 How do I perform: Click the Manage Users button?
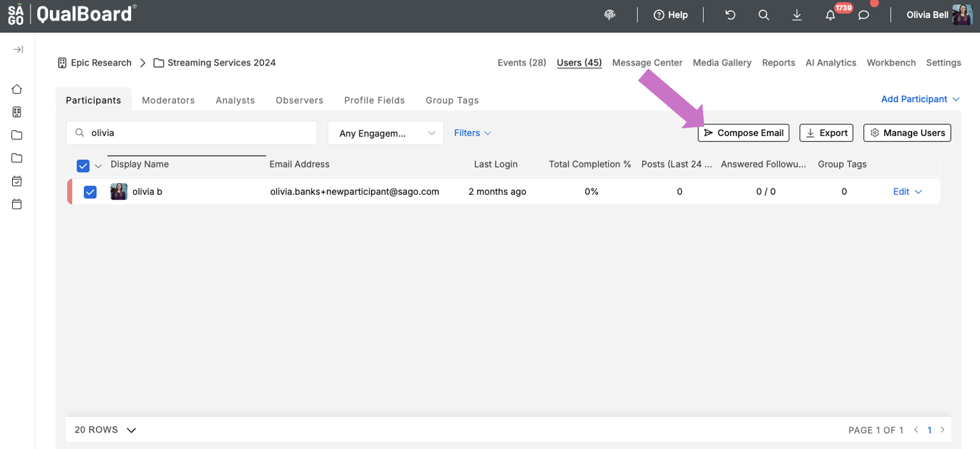tap(907, 133)
